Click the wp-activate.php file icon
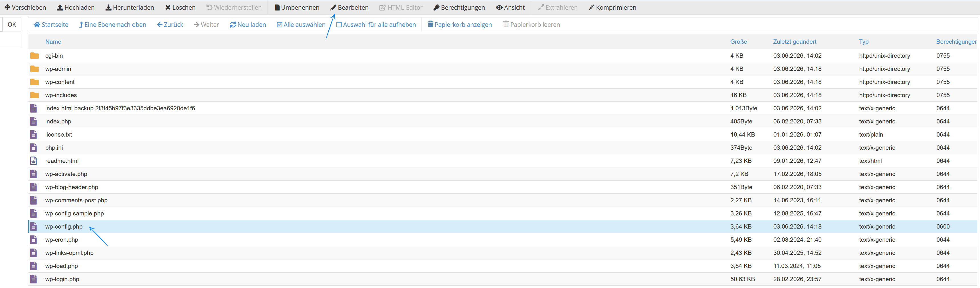Viewport: 980px width, 288px height. click(x=33, y=174)
